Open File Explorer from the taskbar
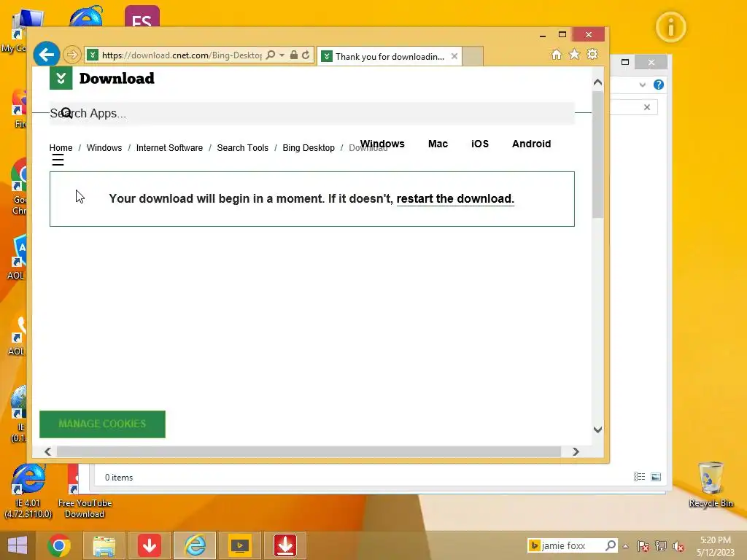This screenshot has width=747, height=560. point(104,545)
